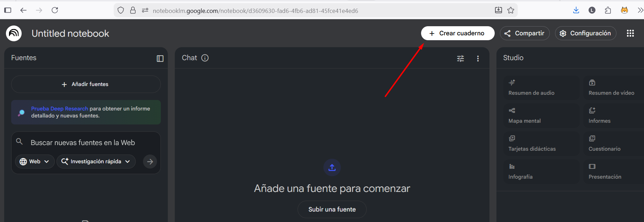Screen dimensions: 644x222
Task: Generate a 'Resumen de vídeo'
Action: click(614, 87)
